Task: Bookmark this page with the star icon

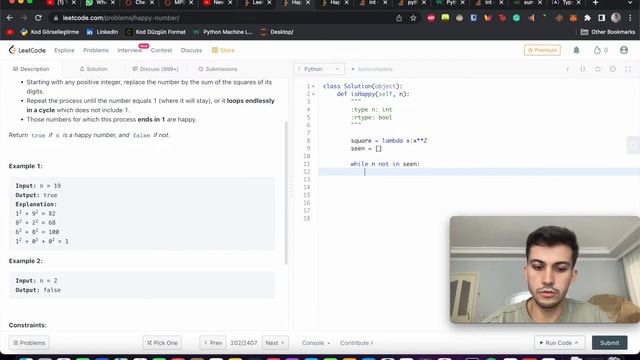Action: click(x=413, y=18)
